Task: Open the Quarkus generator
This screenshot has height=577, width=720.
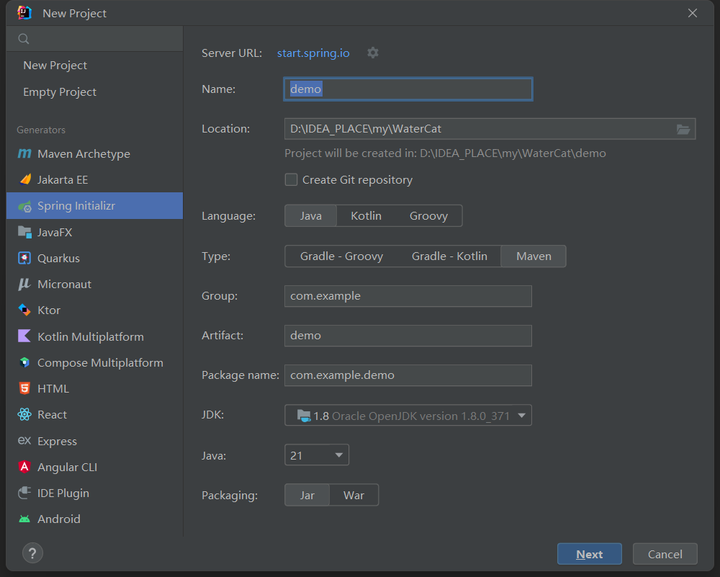Action: (58, 258)
